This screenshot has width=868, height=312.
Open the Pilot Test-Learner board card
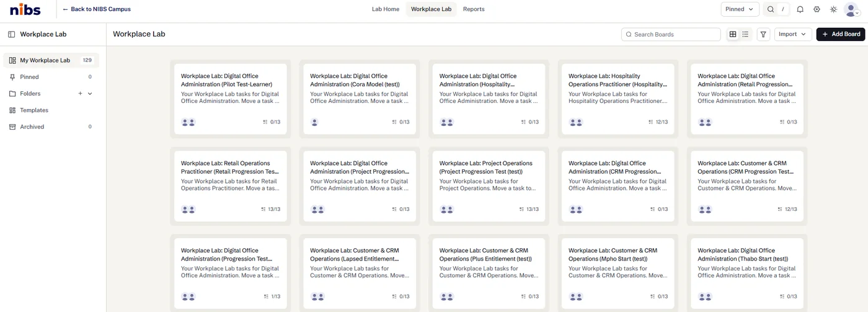(x=231, y=99)
